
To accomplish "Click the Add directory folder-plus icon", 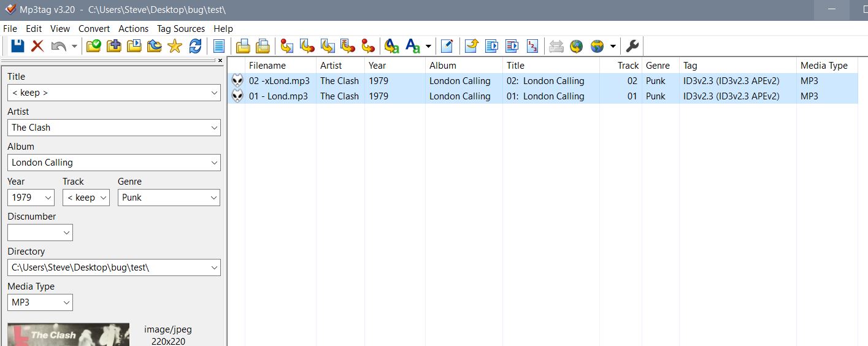I will [113, 46].
